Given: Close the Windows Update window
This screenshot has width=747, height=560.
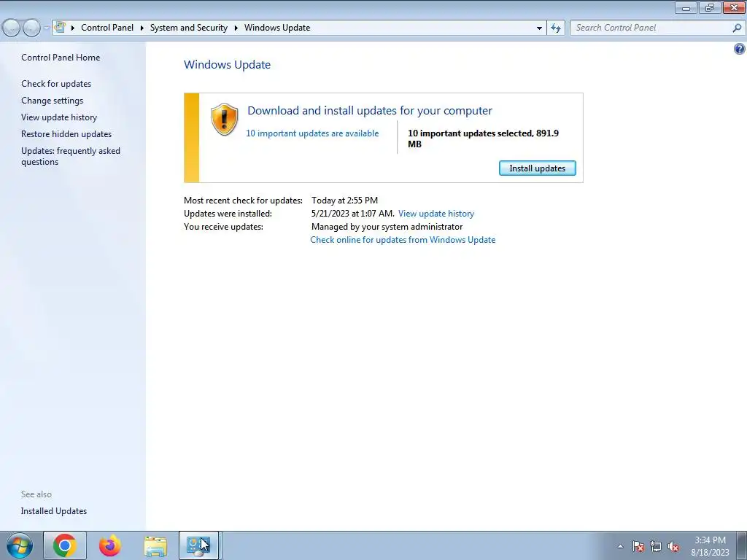Looking at the screenshot, I should (734, 7).
